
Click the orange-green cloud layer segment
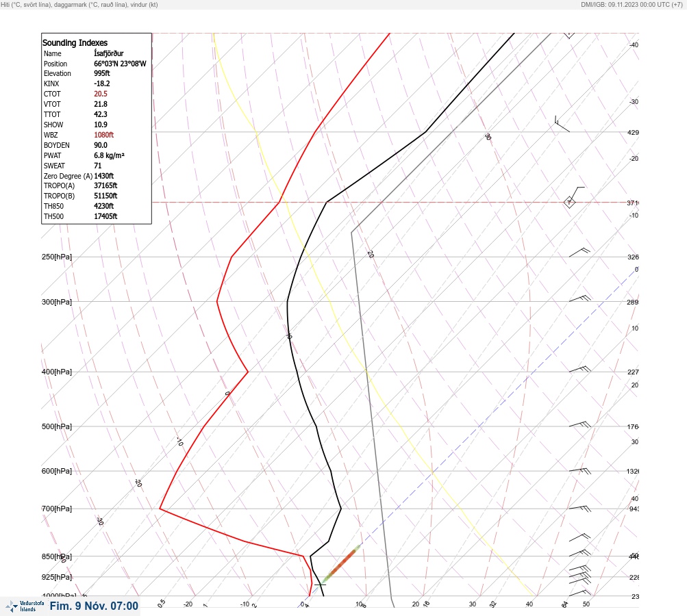click(x=341, y=565)
